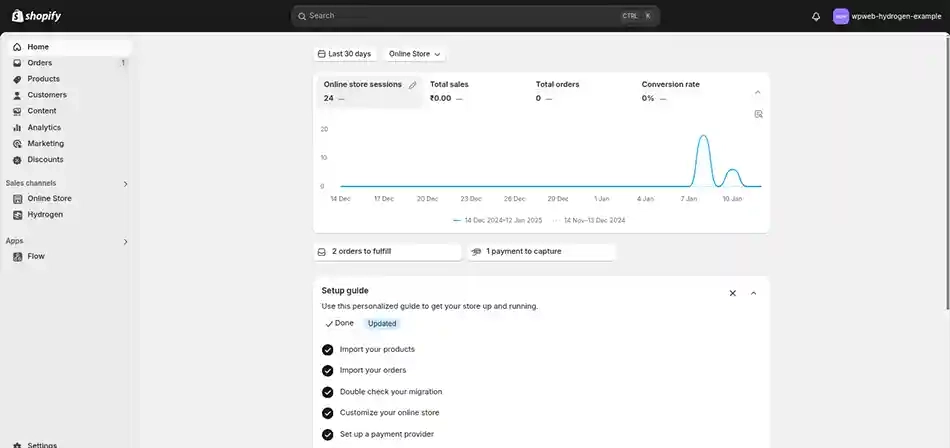Click the pencil edit icon on sessions card

pos(412,85)
